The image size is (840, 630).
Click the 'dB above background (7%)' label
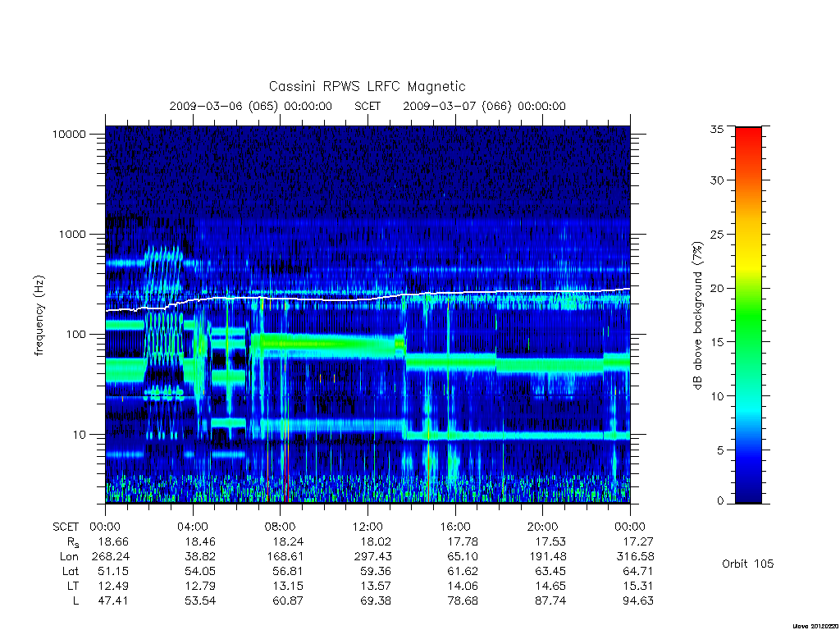click(x=697, y=316)
